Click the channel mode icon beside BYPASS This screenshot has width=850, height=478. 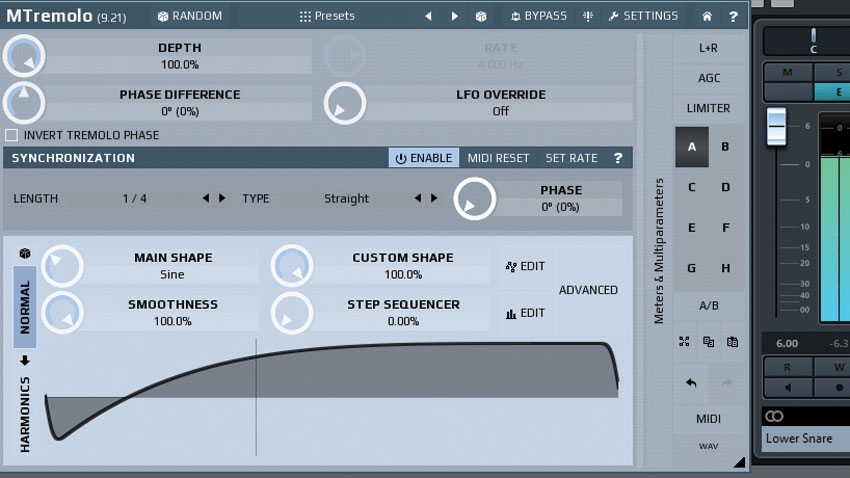[588, 16]
